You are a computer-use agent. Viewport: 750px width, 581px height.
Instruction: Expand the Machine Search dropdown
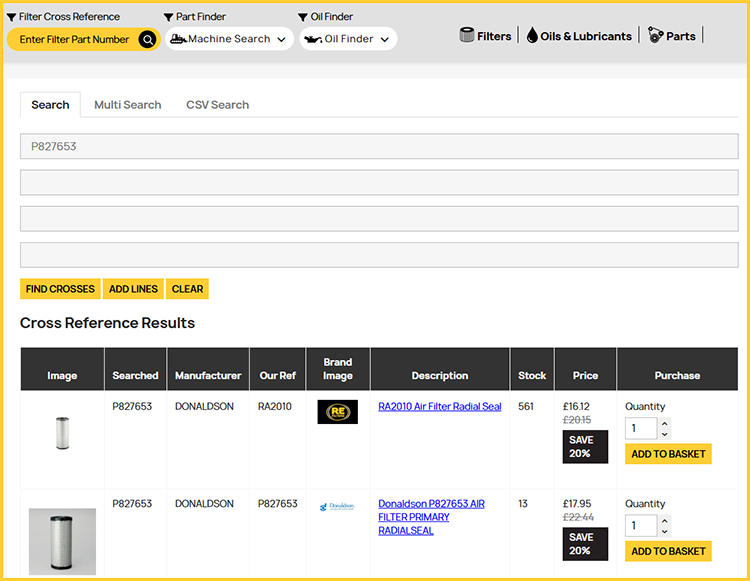click(x=281, y=40)
